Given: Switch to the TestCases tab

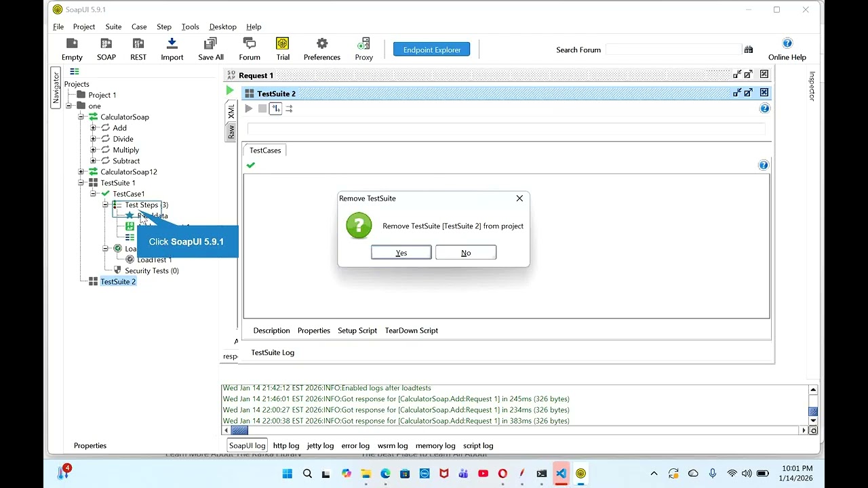Looking at the screenshot, I should (x=265, y=150).
